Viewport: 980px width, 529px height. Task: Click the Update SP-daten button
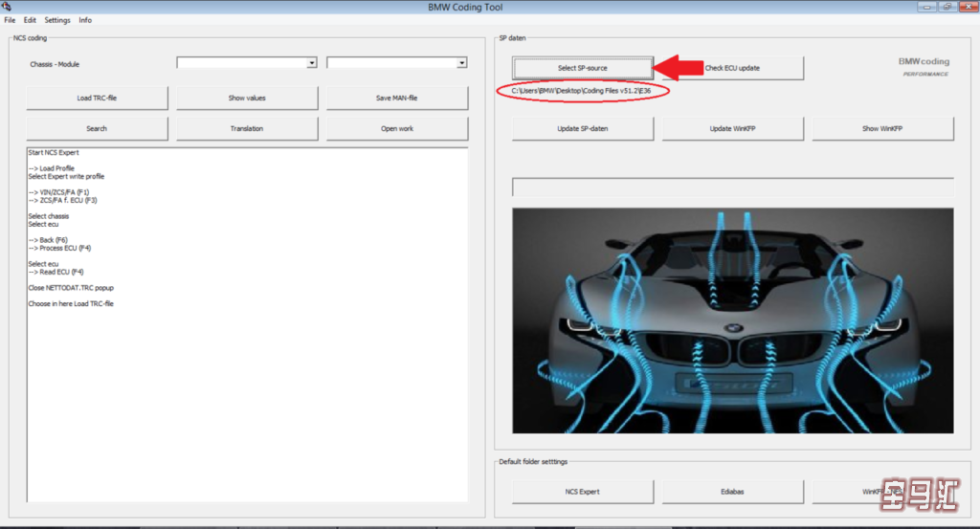[x=583, y=128]
